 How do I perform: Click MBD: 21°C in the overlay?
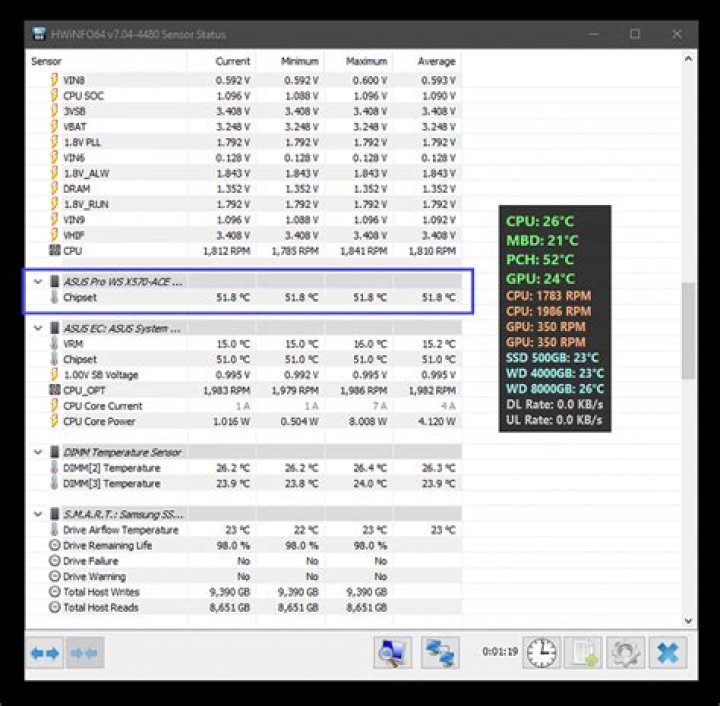tap(542, 240)
